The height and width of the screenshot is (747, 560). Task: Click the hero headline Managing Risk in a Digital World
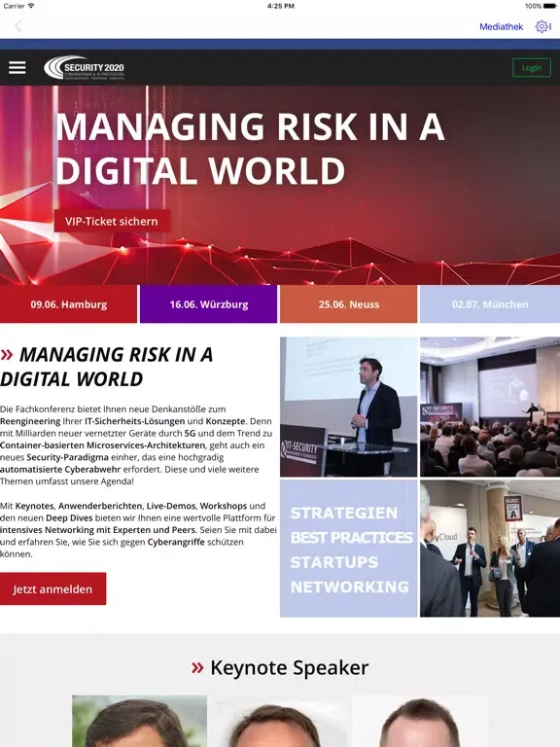point(250,148)
